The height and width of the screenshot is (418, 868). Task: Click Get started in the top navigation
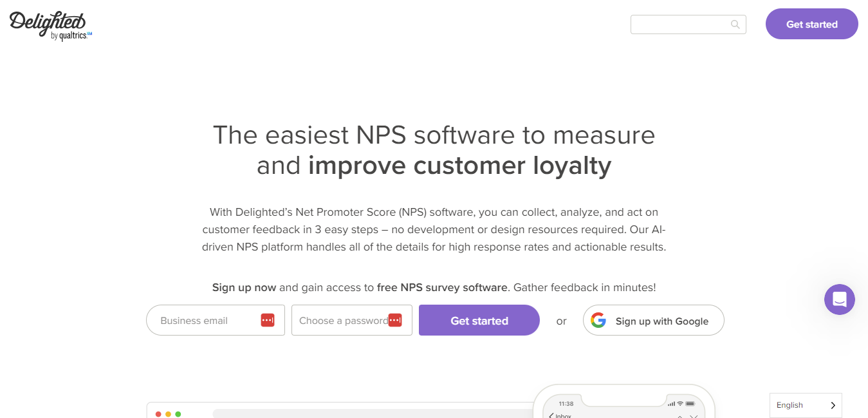pos(811,23)
